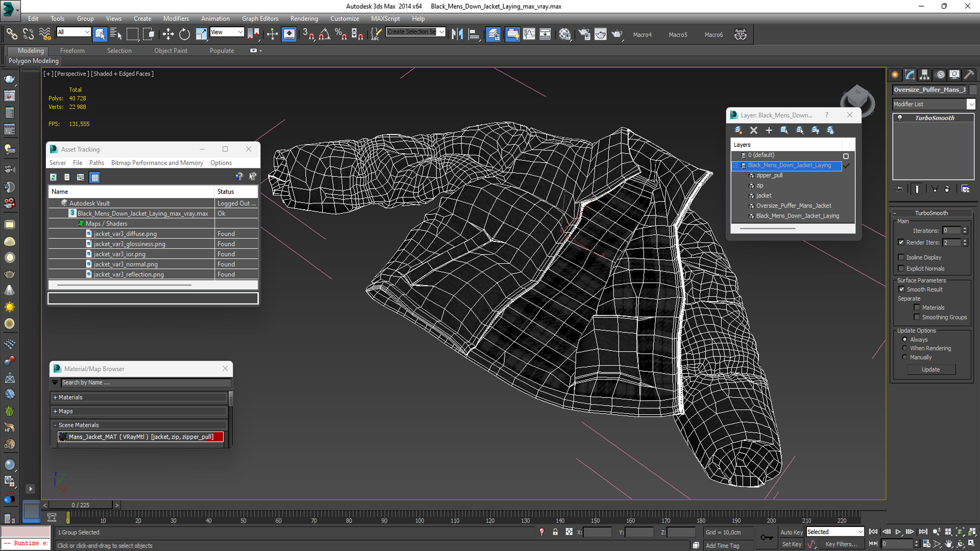The height and width of the screenshot is (551, 980).
Task: Delete highlighted layer in Layer dialog
Action: click(753, 130)
